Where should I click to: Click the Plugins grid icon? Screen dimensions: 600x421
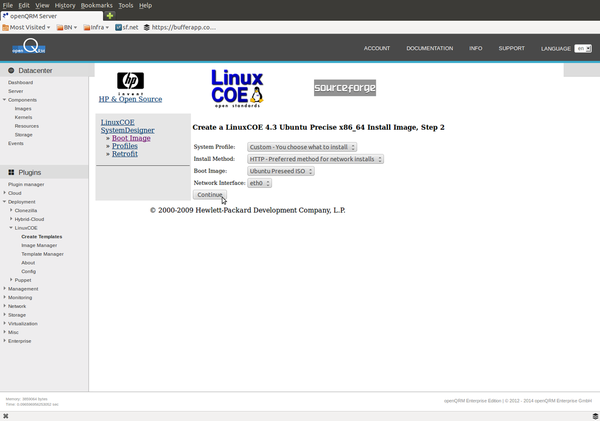tap(11, 172)
